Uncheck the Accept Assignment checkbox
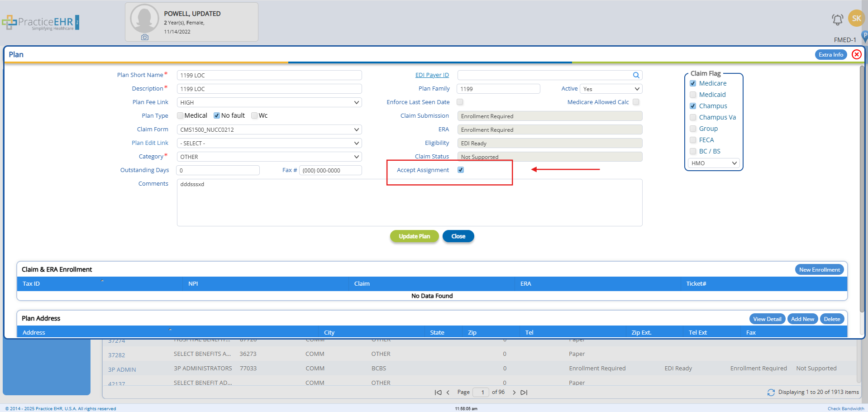868x412 pixels. 461,170
